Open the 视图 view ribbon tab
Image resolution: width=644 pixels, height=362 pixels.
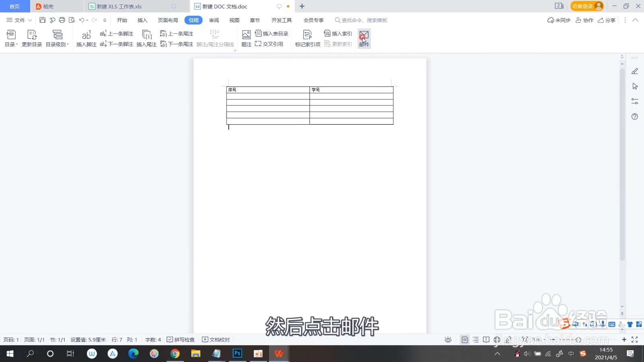(x=234, y=20)
